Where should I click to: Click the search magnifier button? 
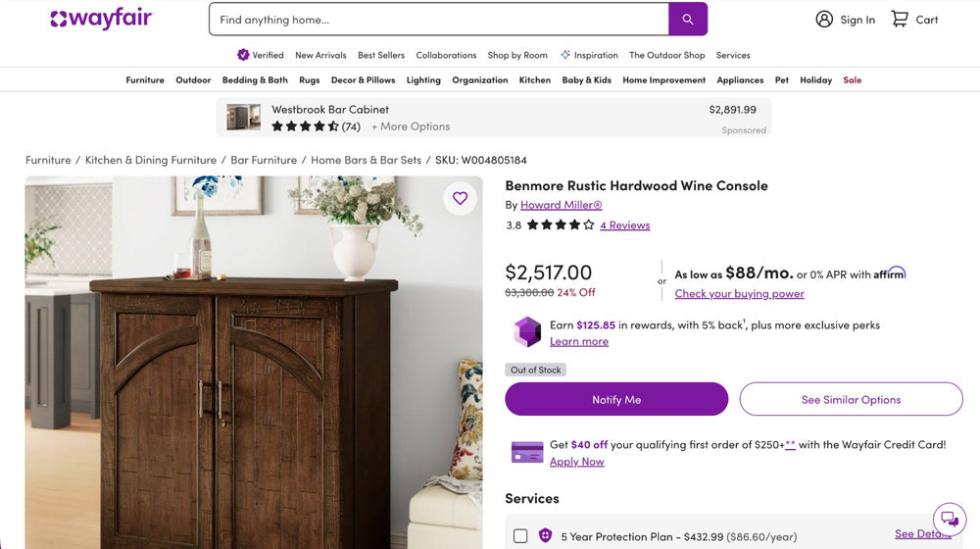click(x=688, y=20)
